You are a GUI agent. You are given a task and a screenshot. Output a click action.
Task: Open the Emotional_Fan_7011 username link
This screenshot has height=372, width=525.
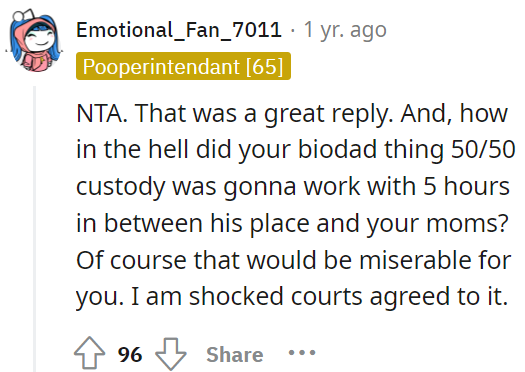[179, 29]
